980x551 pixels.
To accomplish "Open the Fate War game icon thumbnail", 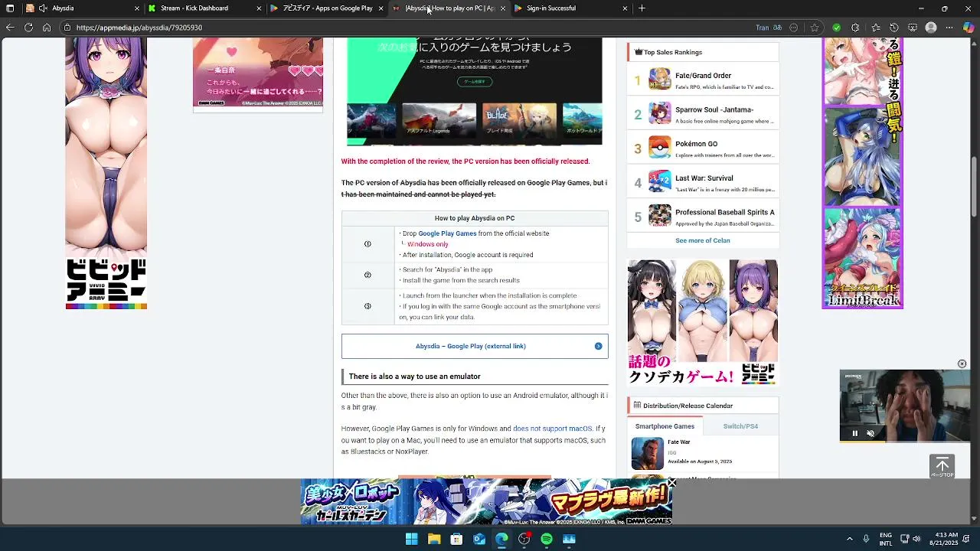I will [x=648, y=453].
